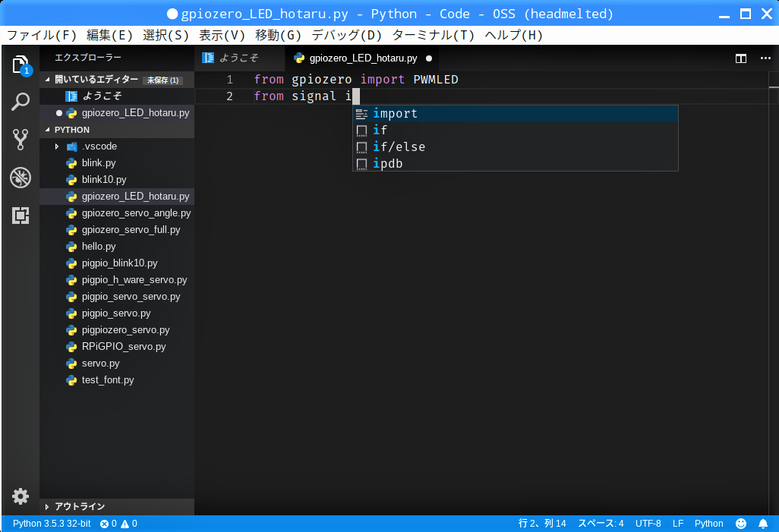
Task: Click PWMLED in line 1 of code
Action: pos(436,80)
